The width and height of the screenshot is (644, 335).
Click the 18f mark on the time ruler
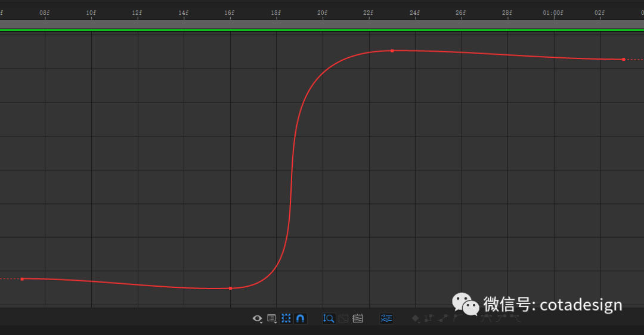[276, 13]
